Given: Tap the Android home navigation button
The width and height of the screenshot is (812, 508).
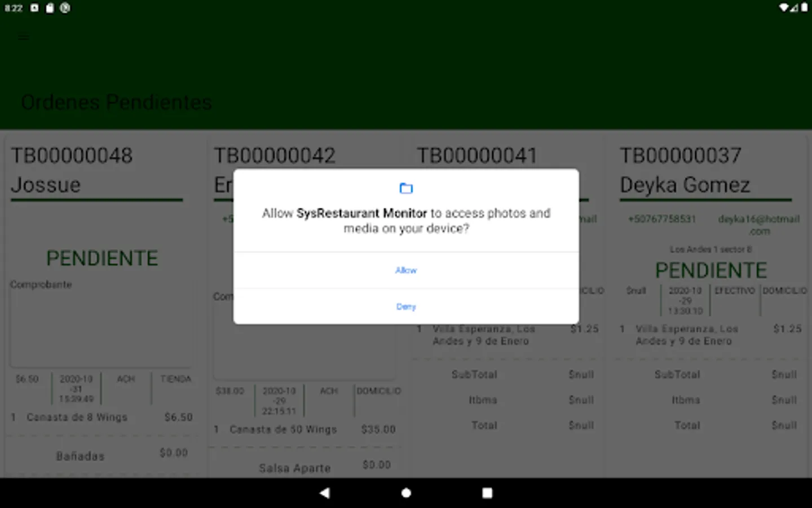Looking at the screenshot, I should pos(406,493).
